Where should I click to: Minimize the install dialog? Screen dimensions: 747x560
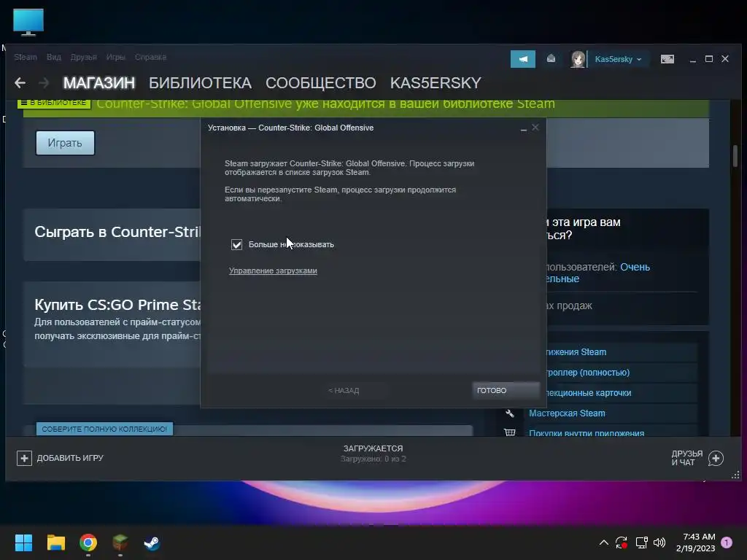point(524,128)
